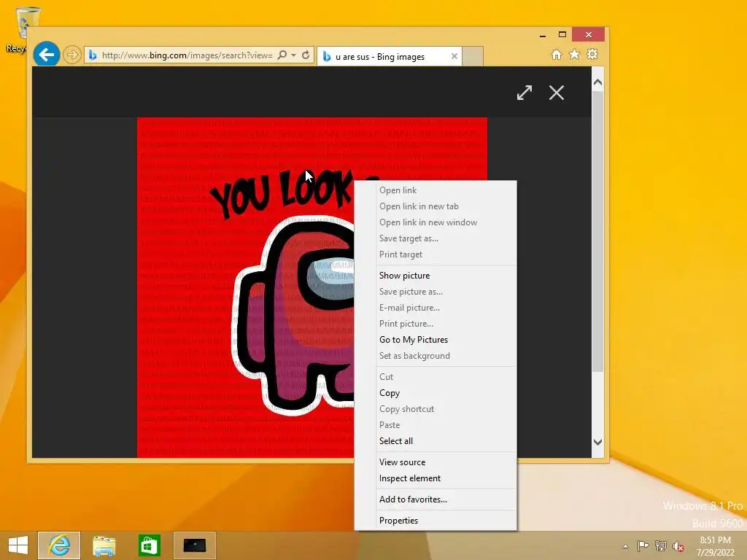The height and width of the screenshot is (560, 747).
Task: Close the Internet Explorer window
Action: pyautogui.click(x=589, y=35)
